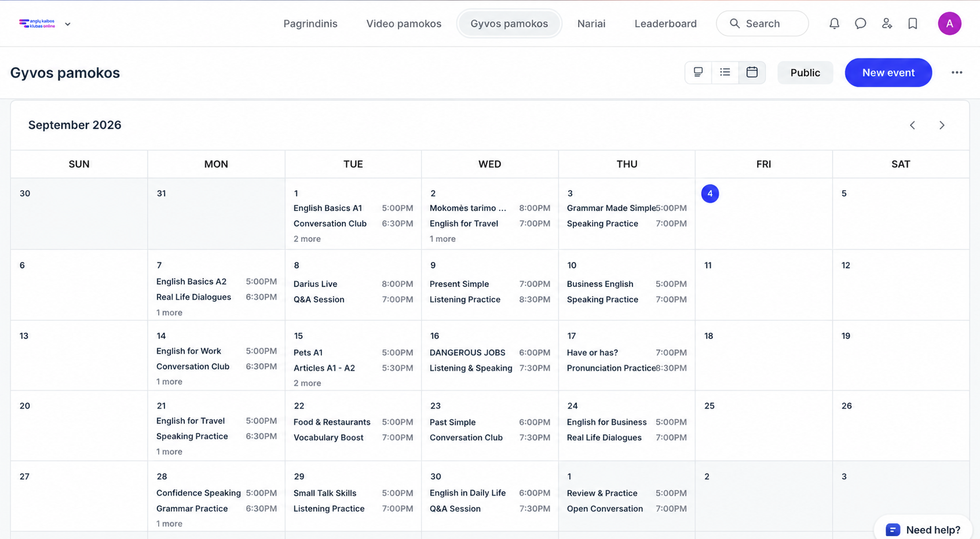Go to the next month

point(942,125)
